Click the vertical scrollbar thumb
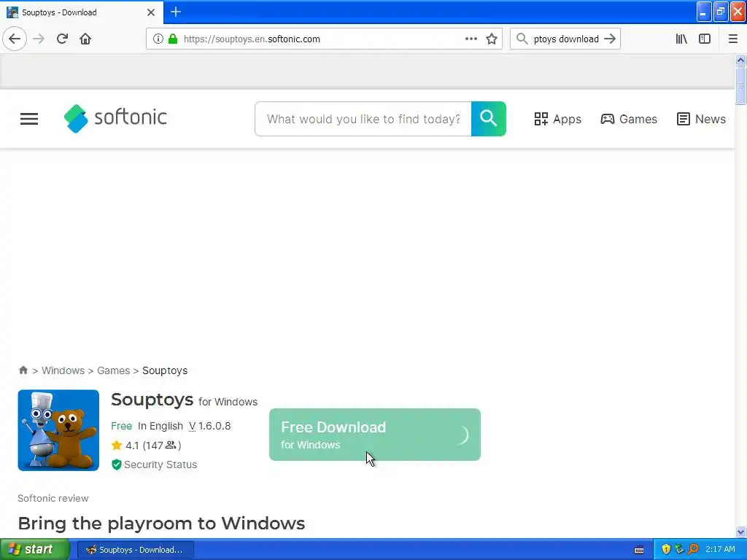The image size is (747, 560). point(740,85)
